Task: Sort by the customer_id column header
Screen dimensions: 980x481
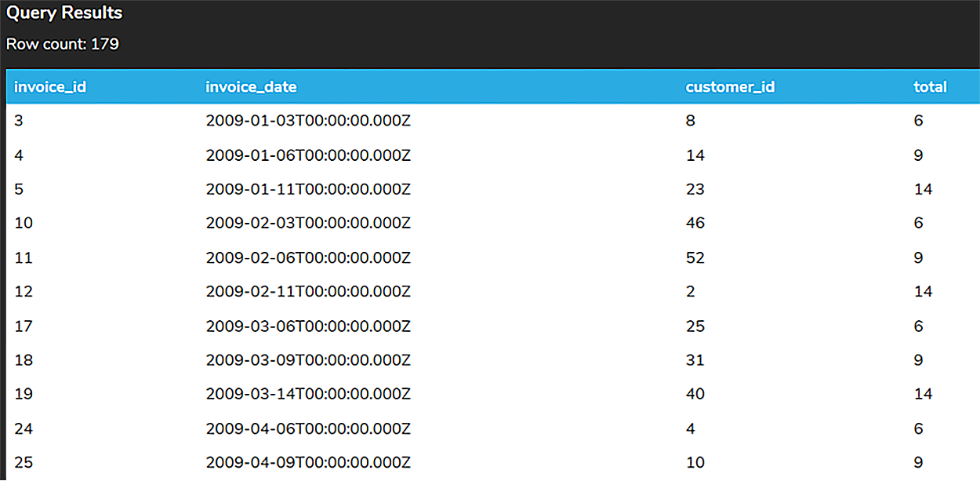Action: [730, 87]
